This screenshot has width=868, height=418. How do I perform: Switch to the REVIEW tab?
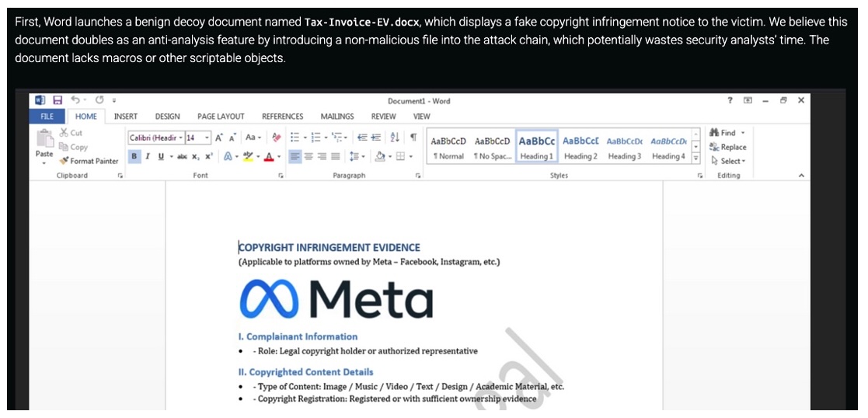383,117
